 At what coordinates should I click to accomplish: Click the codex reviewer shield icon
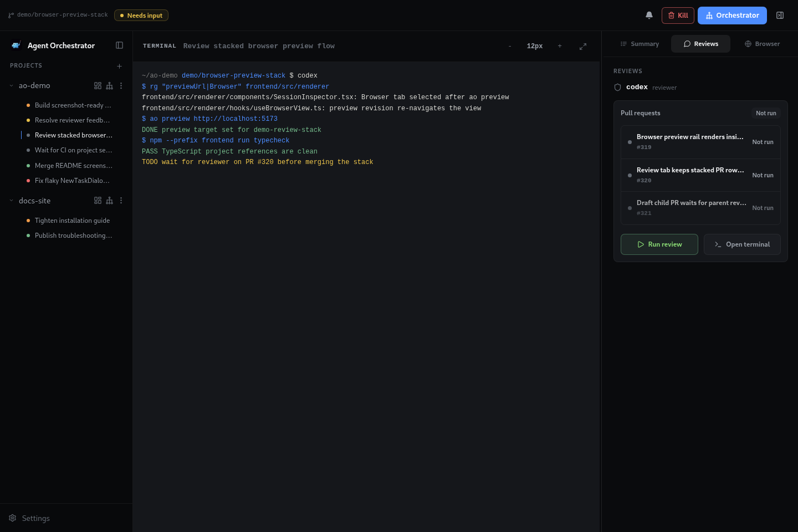pos(617,88)
